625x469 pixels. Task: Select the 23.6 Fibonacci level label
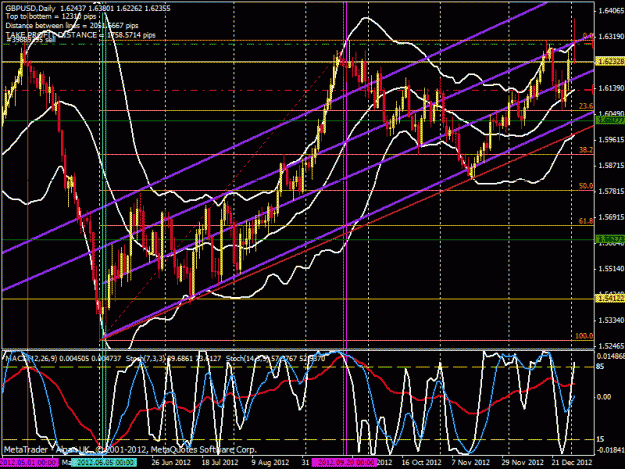click(x=586, y=106)
